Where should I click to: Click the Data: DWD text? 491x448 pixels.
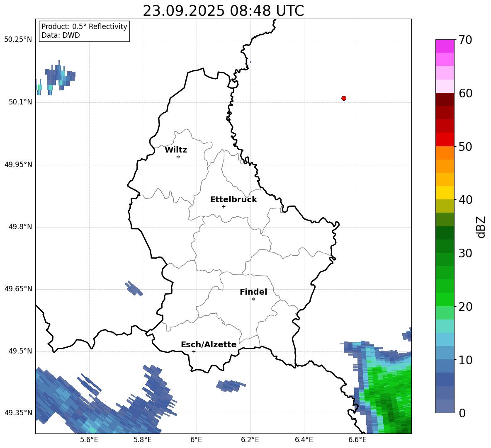(x=61, y=35)
